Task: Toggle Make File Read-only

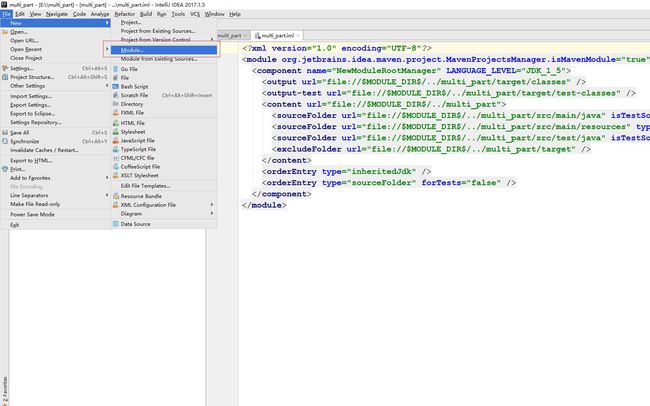Action: pyautogui.click(x=35, y=204)
